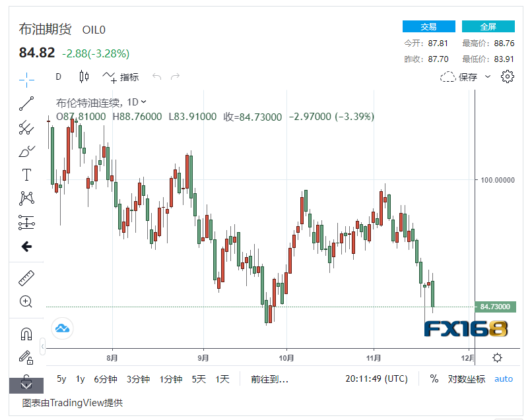Select the text annotation tool
Screen dimensions: 532x420
click(26, 175)
